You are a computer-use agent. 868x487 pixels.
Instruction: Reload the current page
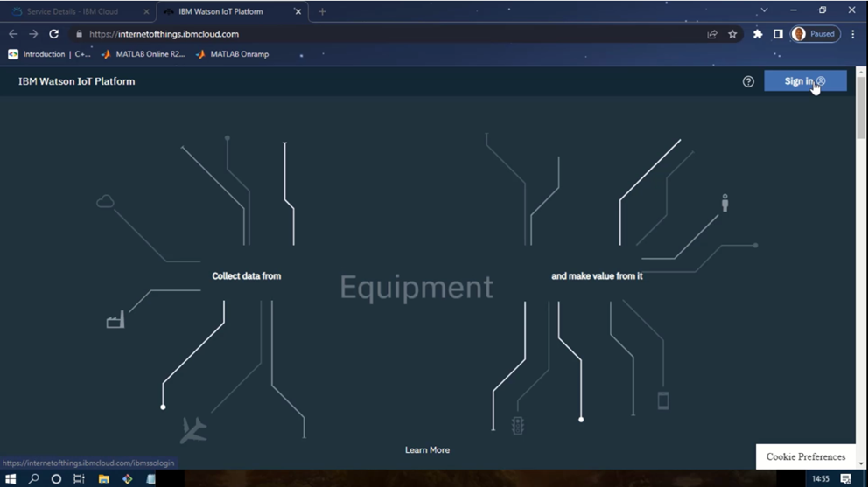53,34
